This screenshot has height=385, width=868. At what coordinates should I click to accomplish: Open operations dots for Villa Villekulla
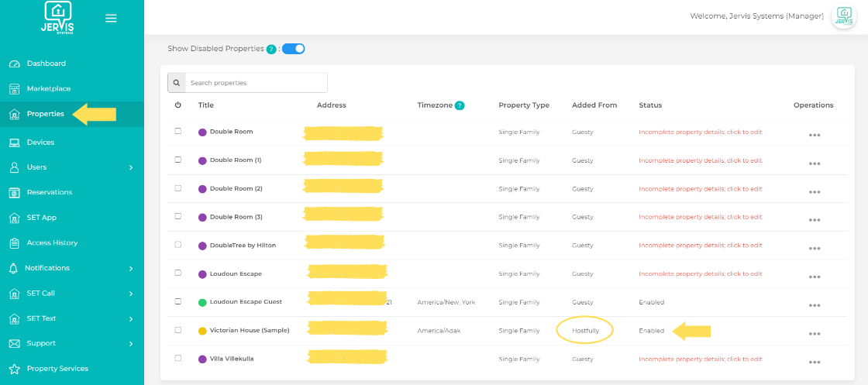(814, 363)
